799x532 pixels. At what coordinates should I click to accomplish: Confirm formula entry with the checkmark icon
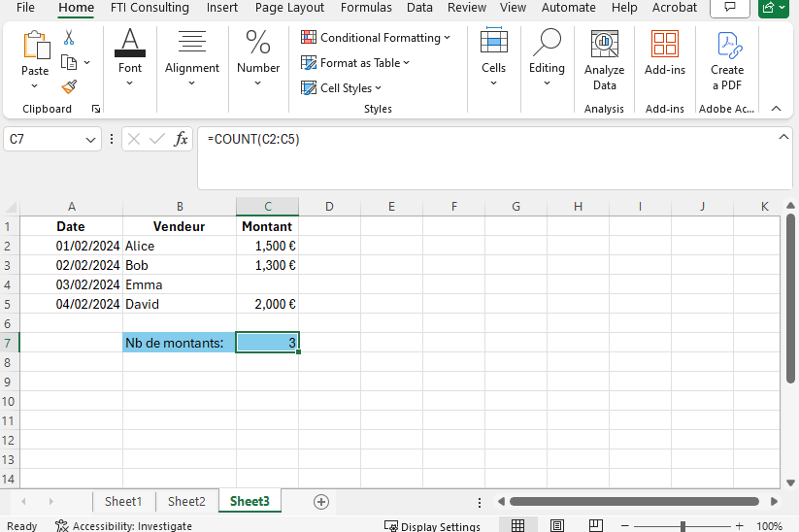[157, 139]
